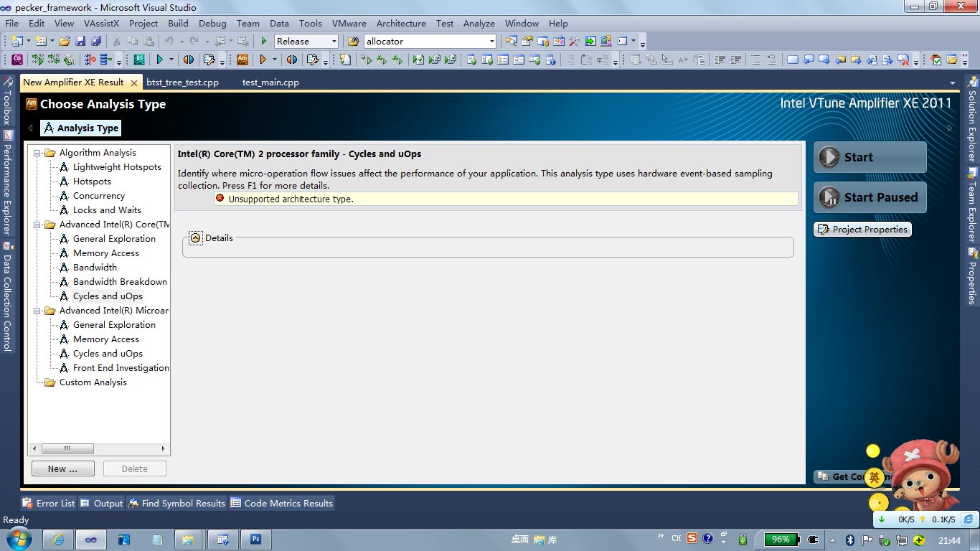Switch to btst_tree_test.cpp tab
The image size is (980, 551).
[182, 83]
